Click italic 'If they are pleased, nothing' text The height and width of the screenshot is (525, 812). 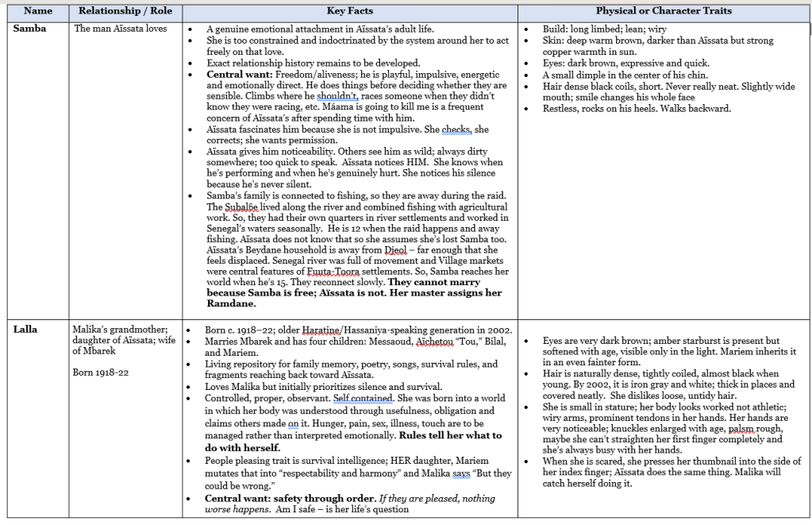437,499
